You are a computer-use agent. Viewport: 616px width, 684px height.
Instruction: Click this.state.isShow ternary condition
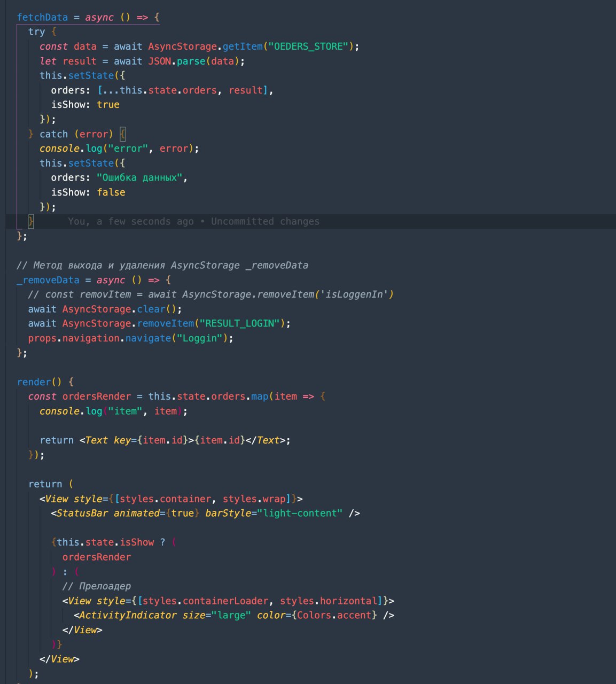(x=105, y=542)
